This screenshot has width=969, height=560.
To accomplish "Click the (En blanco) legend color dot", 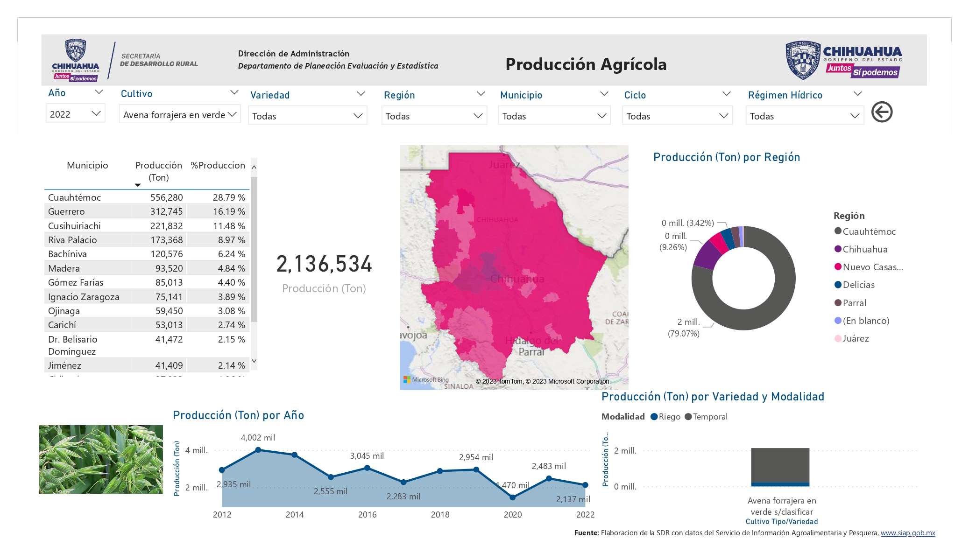I will click(838, 320).
